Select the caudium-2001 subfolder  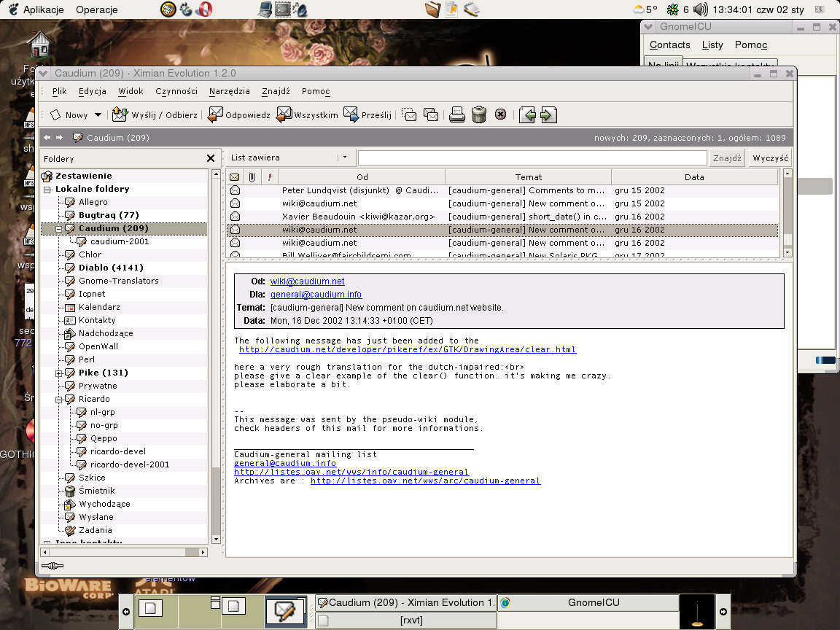[x=120, y=241]
